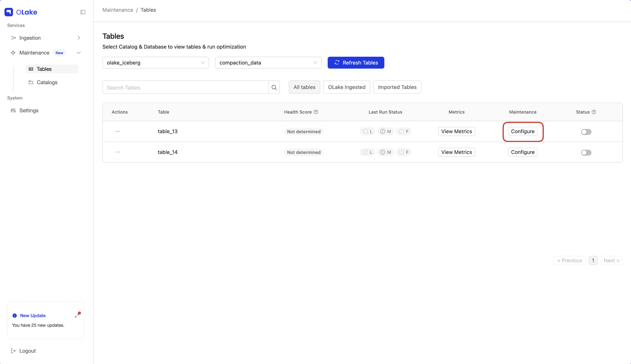Click the Tables grid icon in sidebar
Image resolution: width=631 pixels, height=364 pixels.
coord(31,69)
